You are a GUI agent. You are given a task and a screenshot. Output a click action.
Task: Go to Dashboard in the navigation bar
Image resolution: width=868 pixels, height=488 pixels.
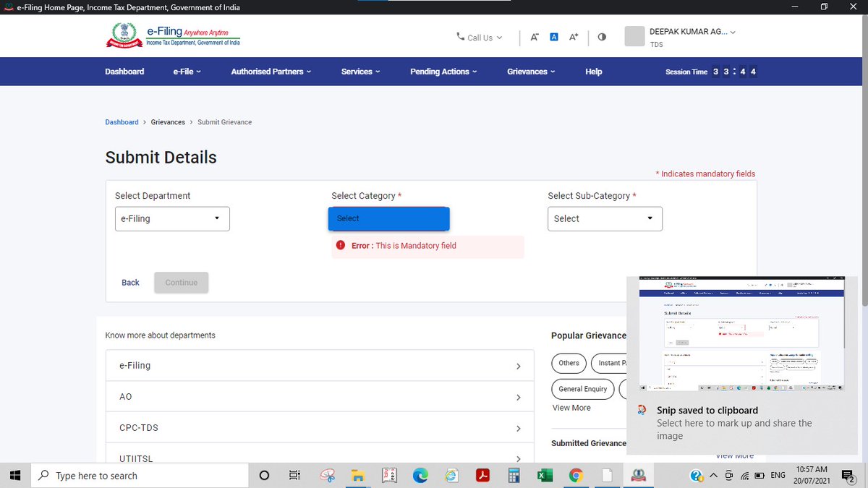124,72
